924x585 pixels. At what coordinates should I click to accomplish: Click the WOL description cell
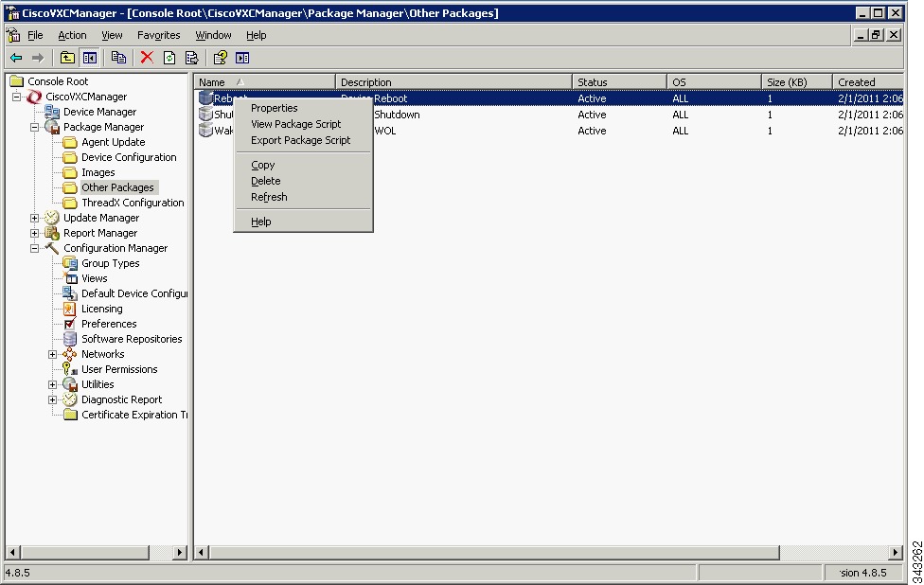click(x=385, y=131)
